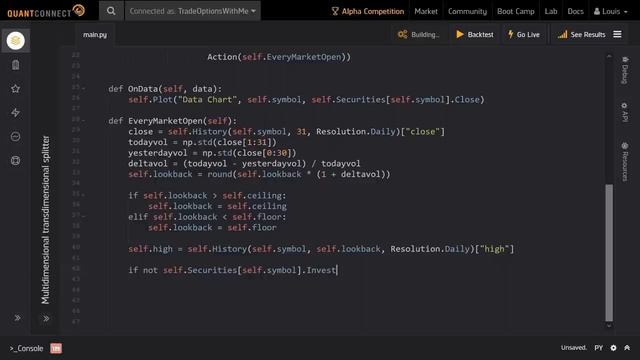Click the PY language indicator

coord(598,348)
